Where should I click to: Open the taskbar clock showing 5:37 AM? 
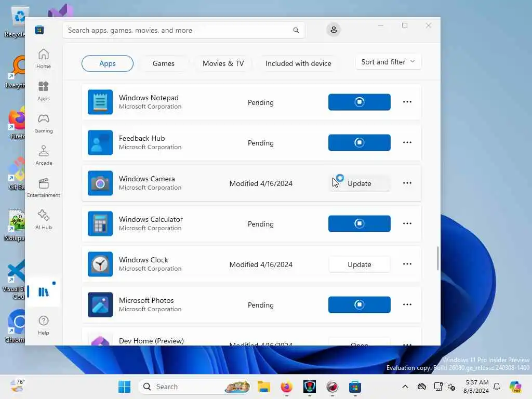pyautogui.click(x=476, y=387)
